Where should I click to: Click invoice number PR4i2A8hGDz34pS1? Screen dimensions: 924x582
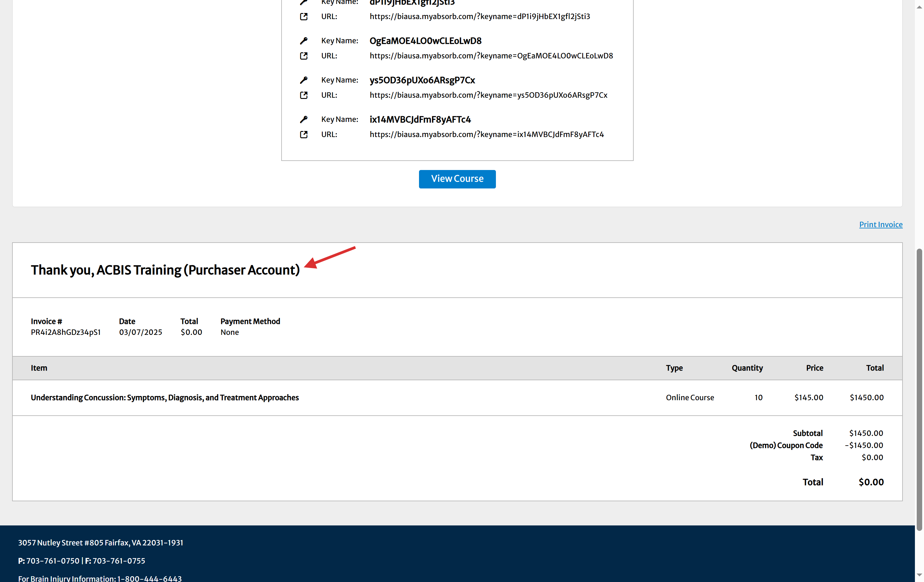66,332
